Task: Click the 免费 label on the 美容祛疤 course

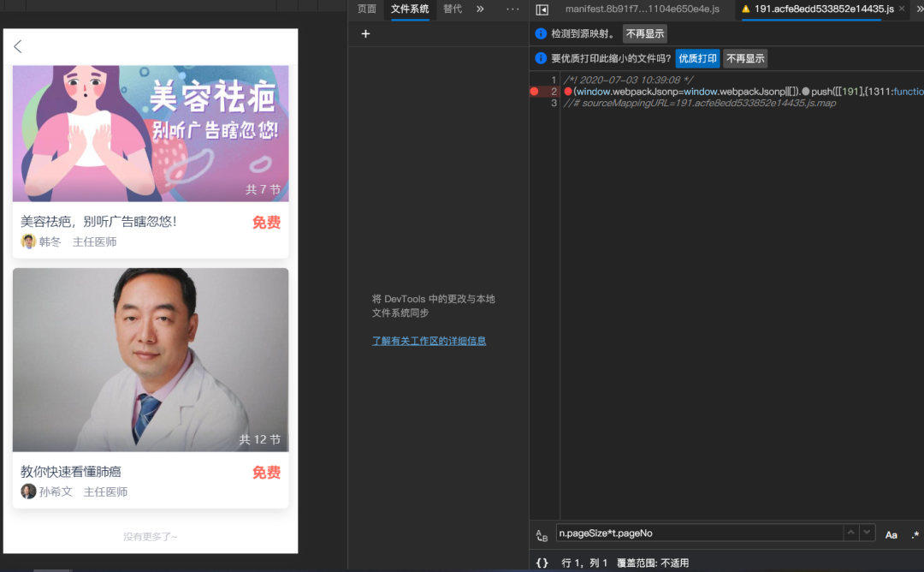Action: 266,223
